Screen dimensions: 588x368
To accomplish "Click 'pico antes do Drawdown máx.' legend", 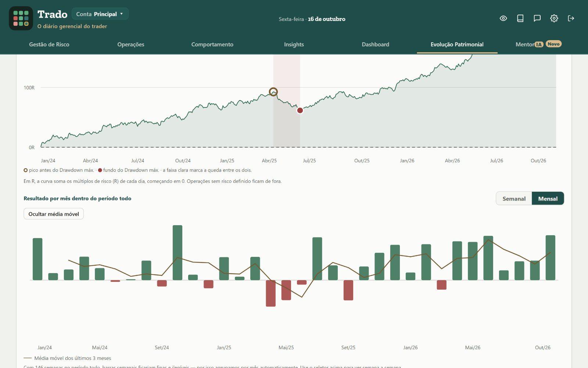I will [x=61, y=170].
